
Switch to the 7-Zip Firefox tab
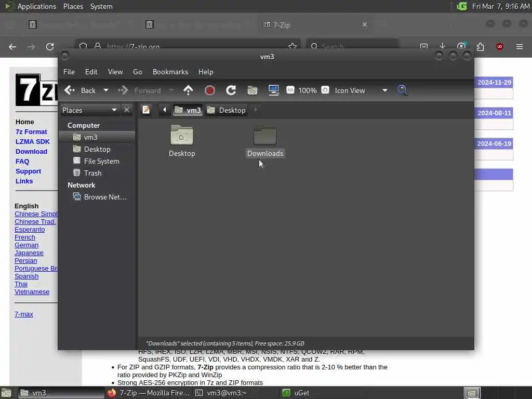[315, 25]
